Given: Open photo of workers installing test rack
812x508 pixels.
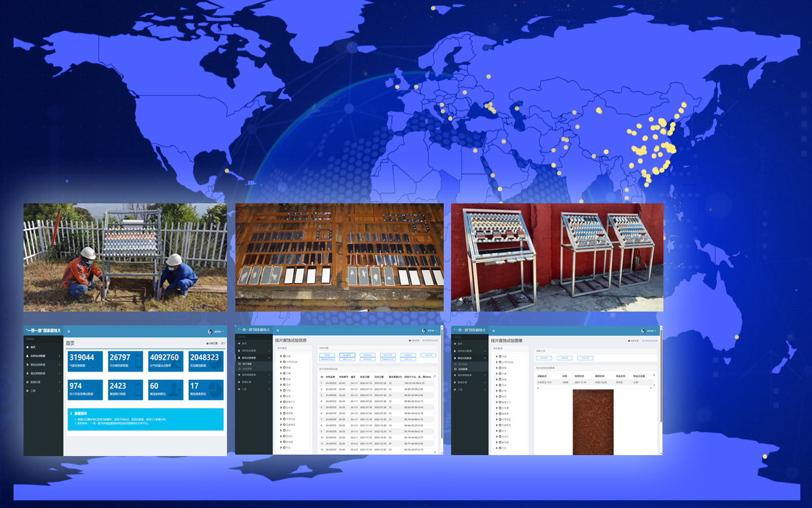Looking at the screenshot, I should (x=125, y=257).
